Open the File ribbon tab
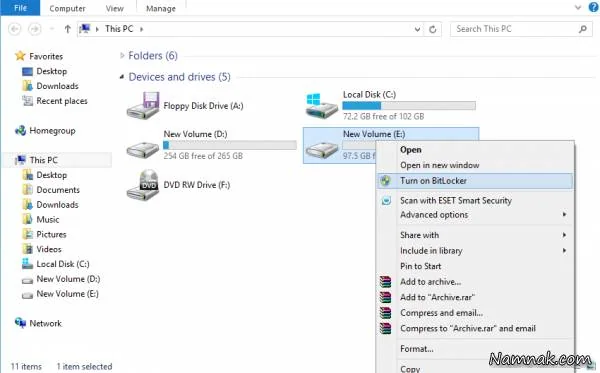Image resolution: width=600 pixels, height=373 pixels. coord(20,8)
